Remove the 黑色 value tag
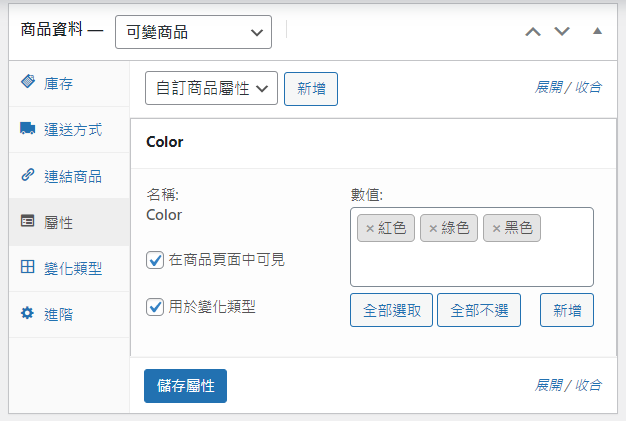The height and width of the screenshot is (421, 626). 496,229
